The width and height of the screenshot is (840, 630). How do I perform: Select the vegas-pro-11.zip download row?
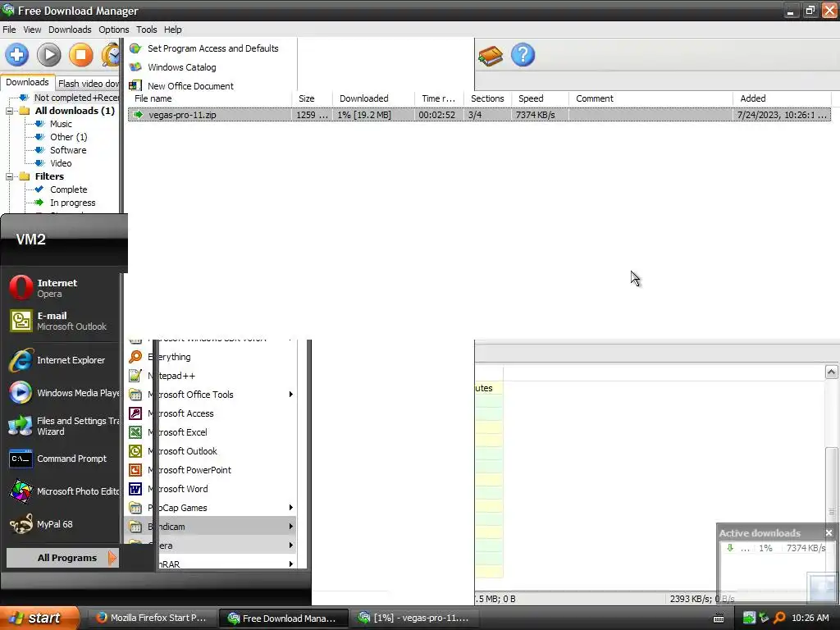click(x=479, y=115)
